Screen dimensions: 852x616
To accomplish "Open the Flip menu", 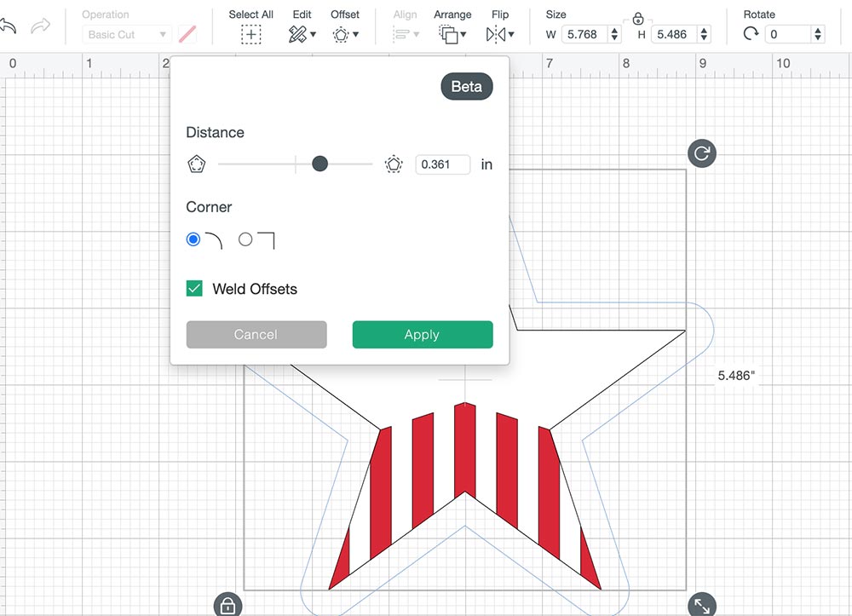I will point(500,35).
